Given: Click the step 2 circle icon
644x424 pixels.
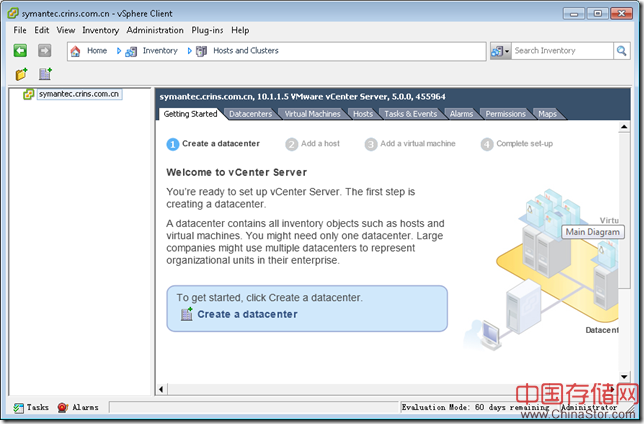Looking at the screenshot, I should (x=292, y=145).
